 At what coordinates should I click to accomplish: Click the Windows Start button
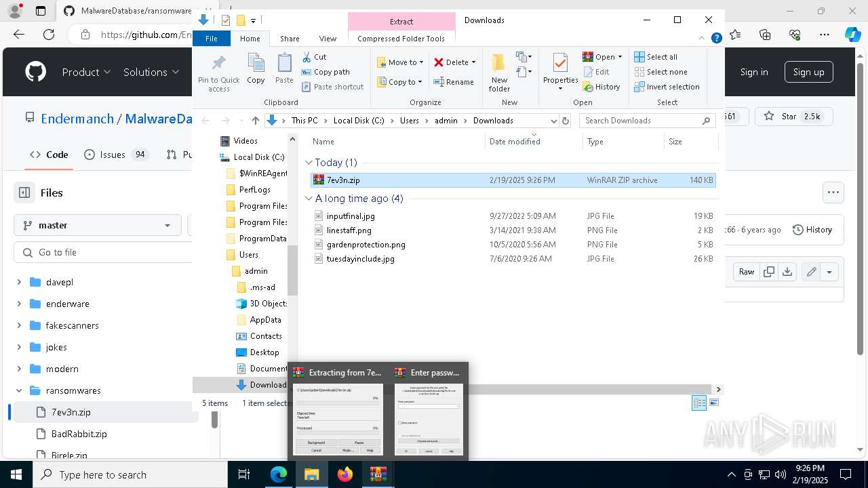[16, 474]
